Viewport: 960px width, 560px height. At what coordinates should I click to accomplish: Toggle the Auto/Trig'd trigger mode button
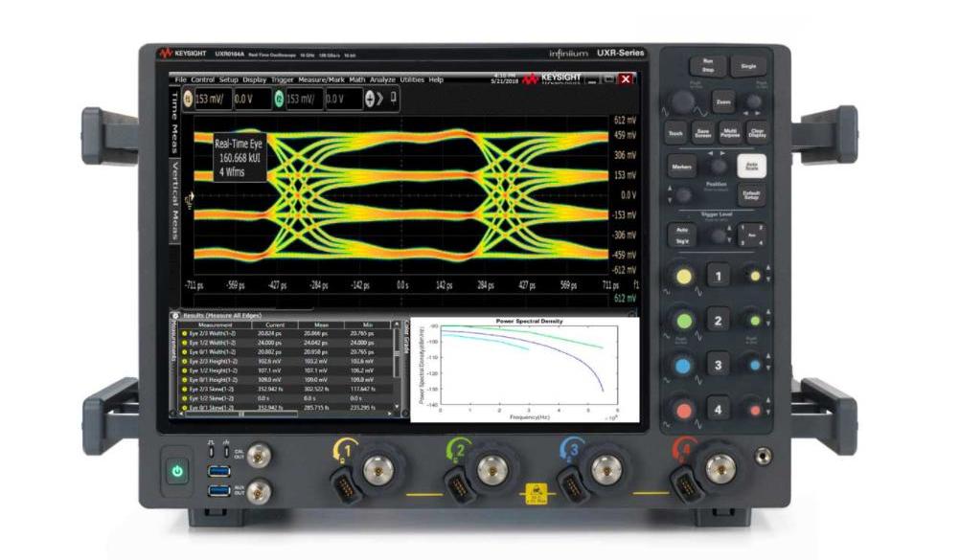pos(682,235)
